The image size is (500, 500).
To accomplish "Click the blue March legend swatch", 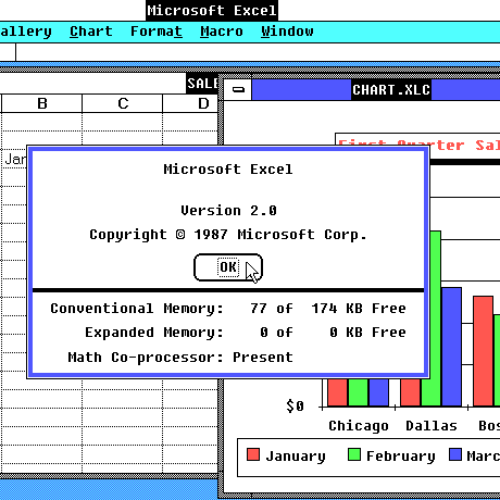I will pyautogui.click(x=455, y=455).
